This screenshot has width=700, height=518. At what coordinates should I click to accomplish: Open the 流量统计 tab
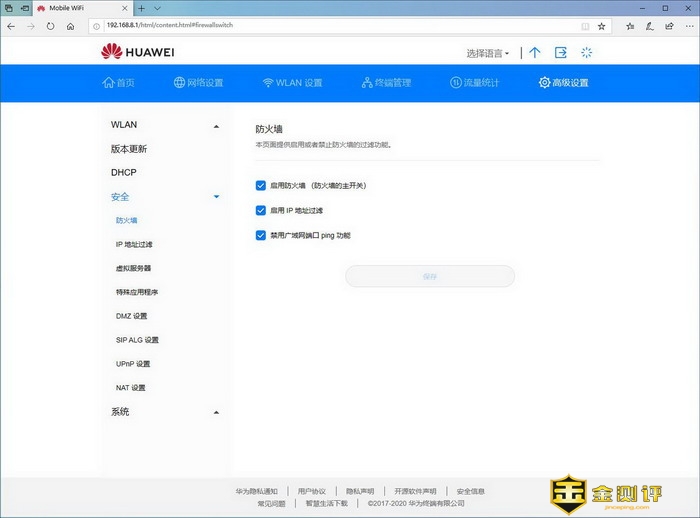[x=474, y=83]
